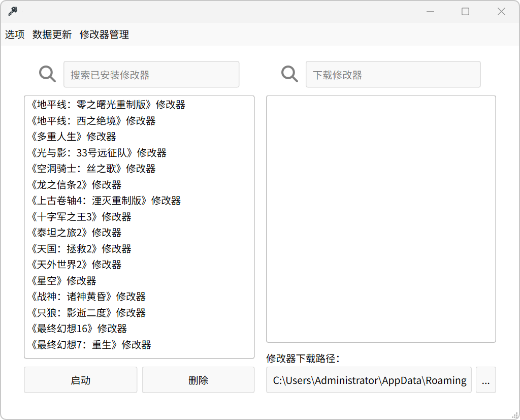Select 《战神：诸神黄昏》修改器
The width and height of the screenshot is (520, 420).
coord(139,297)
